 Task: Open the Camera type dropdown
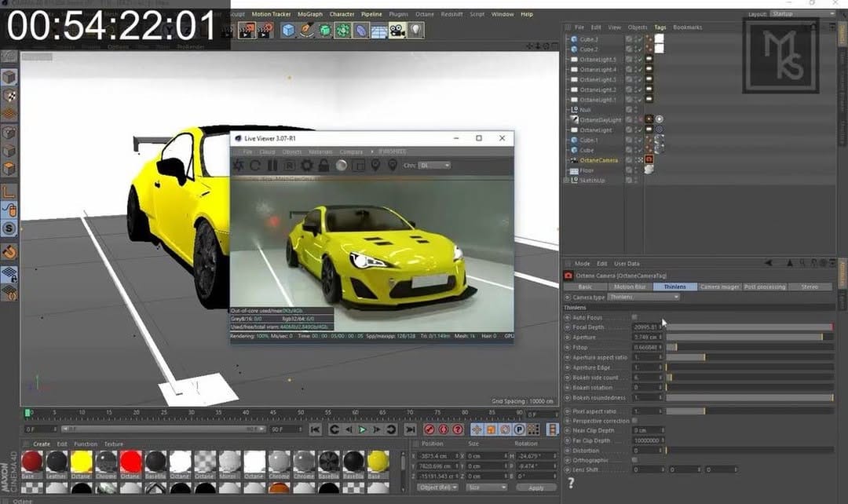[644, 297]
